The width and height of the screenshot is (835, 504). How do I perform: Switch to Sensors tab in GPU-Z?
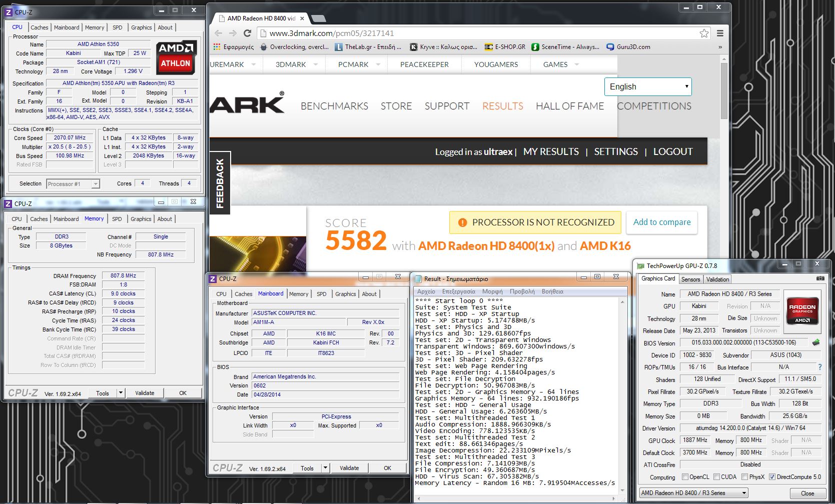pos(690,279)
